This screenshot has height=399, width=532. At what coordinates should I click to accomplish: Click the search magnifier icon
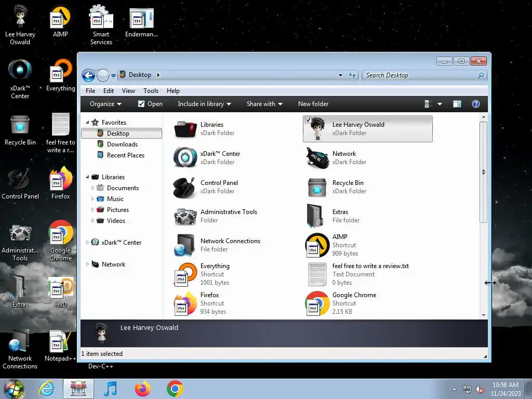(481, 75)
